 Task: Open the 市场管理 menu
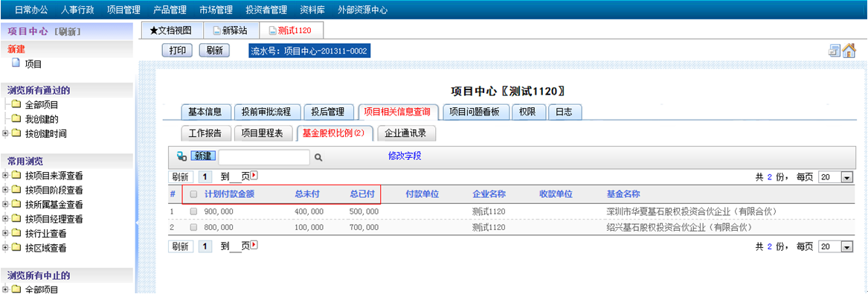(x=216, y=10)
